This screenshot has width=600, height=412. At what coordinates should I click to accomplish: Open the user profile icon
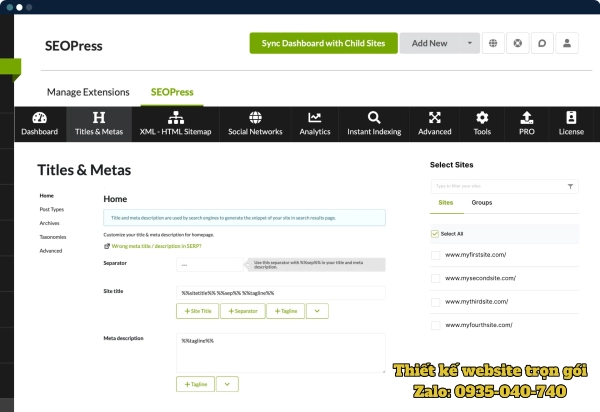click(567, 43)
